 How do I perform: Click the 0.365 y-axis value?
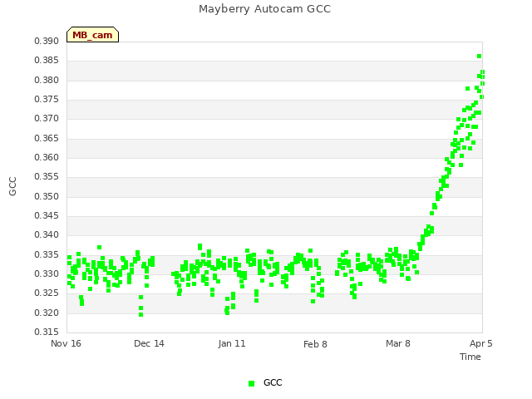pyautogui.click(x=47, y=139)
